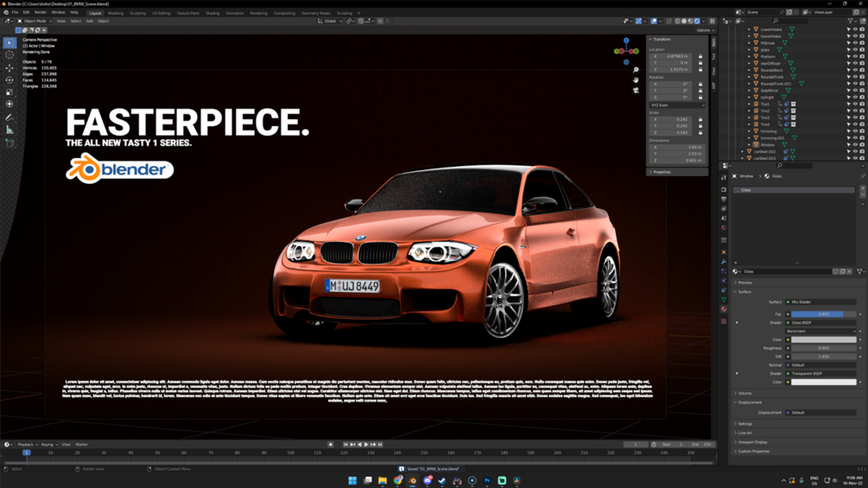This screenshot has height=488, width=868.
Task: Open the Output properties tab icon
Action: tap(724, 200)
